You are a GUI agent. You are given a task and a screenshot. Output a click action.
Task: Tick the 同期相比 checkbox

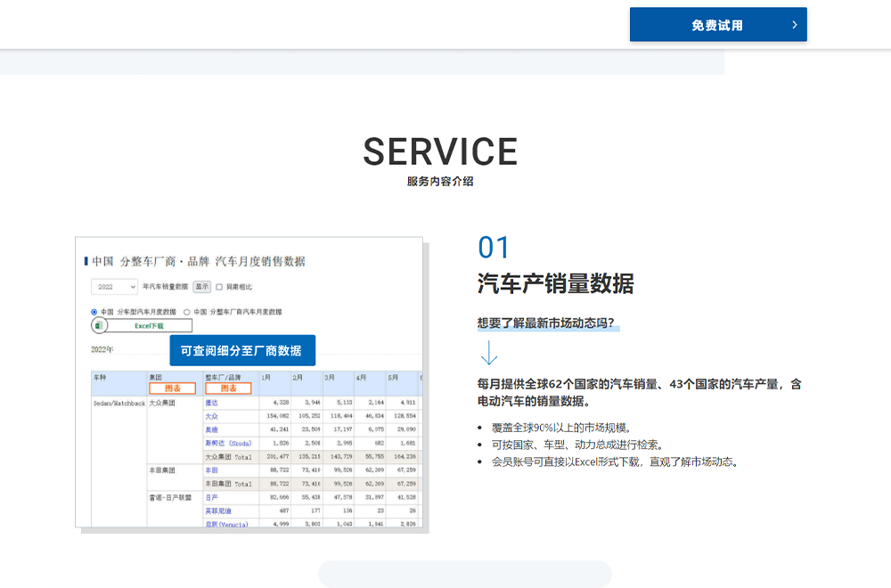[x=219, y=287]
